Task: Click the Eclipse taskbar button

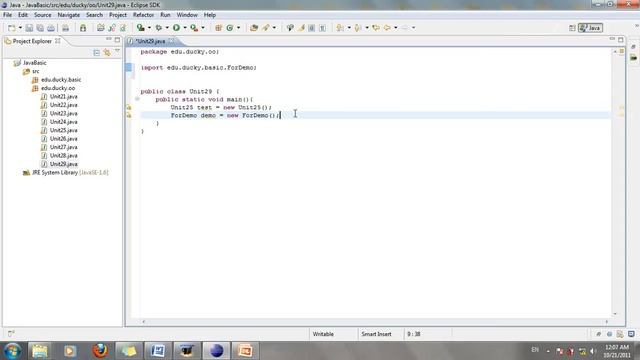Action: [216, 351]
